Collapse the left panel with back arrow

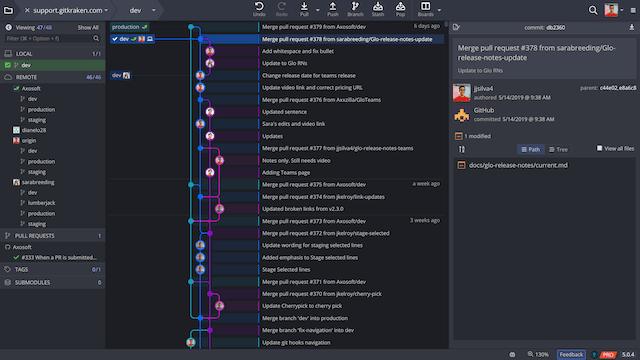point(8,27)
